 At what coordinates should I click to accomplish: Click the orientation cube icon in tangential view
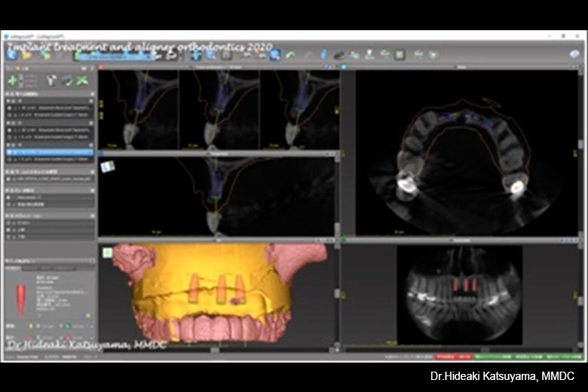click(x=108, y=167)
